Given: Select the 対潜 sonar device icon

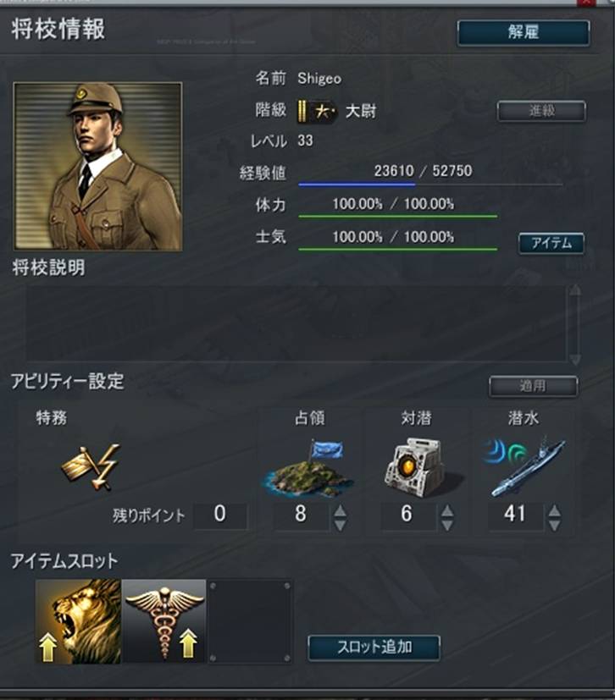Looking at the screenshot, I should tap(415, 467).
